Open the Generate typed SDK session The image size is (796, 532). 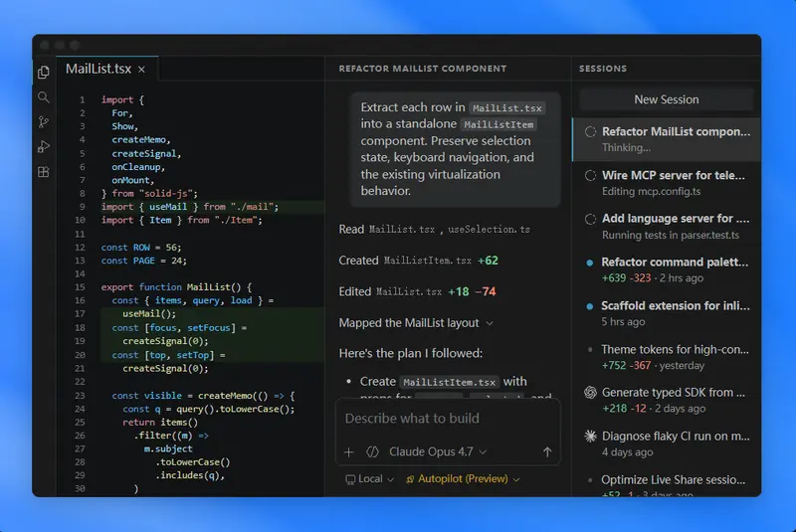pos(666,400)
